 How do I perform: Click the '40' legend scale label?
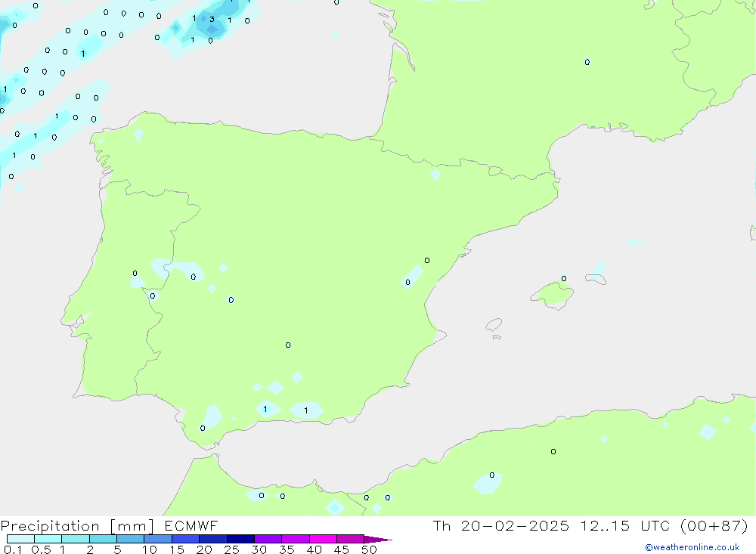point(314,549)
